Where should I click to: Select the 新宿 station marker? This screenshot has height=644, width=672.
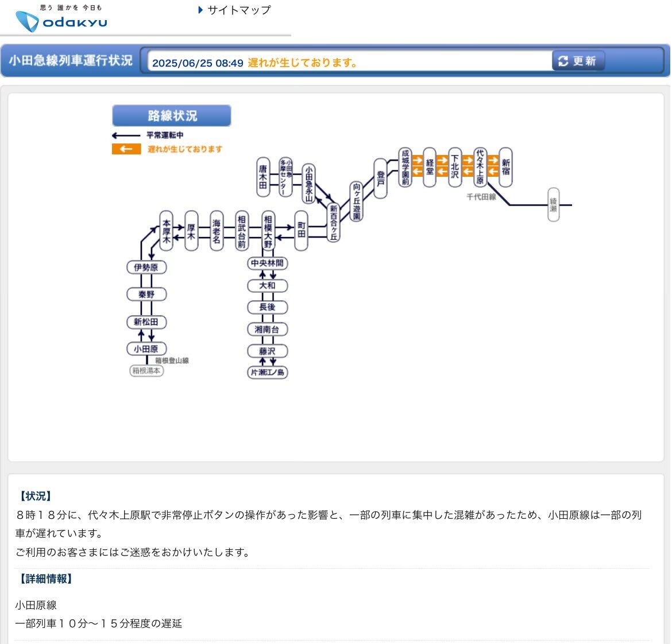[x=505, y=167]
